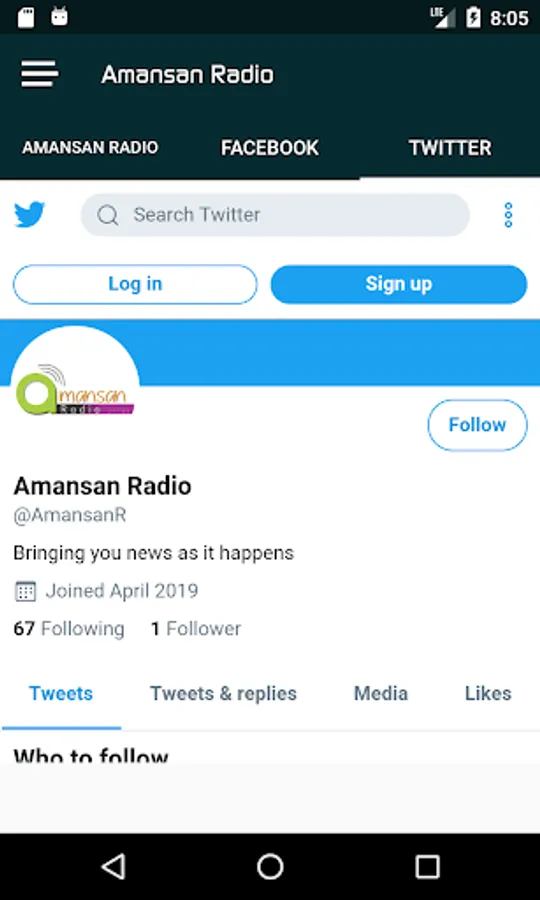Image resolution: width=540 pixels, height=900 pixels.
Task: Click the calendar icon beside Joined April 2019
Action: click(x=25, y=591)
